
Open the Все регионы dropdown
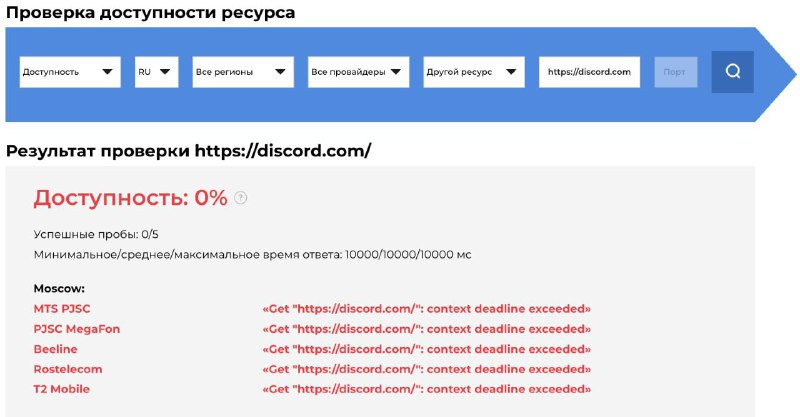pos(243,72)
